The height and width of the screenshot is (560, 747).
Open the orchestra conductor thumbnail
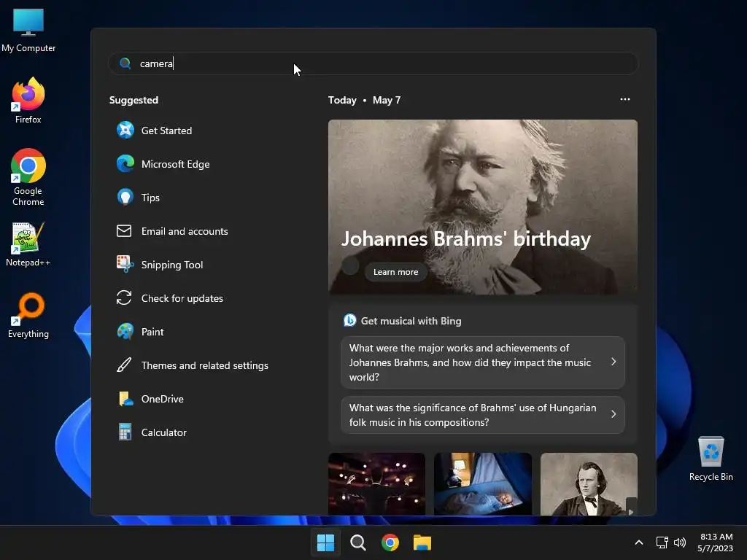376,484
